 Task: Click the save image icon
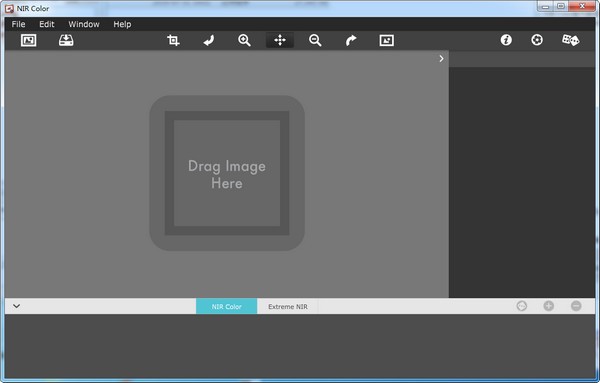tap(66, 40)
